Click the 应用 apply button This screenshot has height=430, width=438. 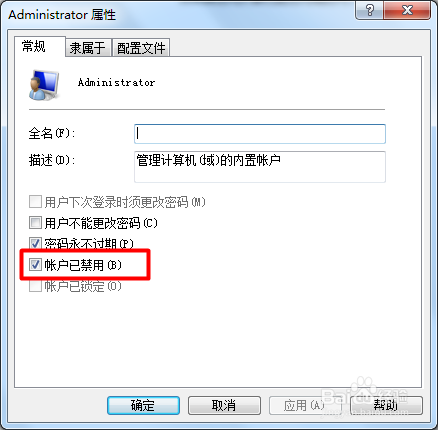tap(305, 405)
